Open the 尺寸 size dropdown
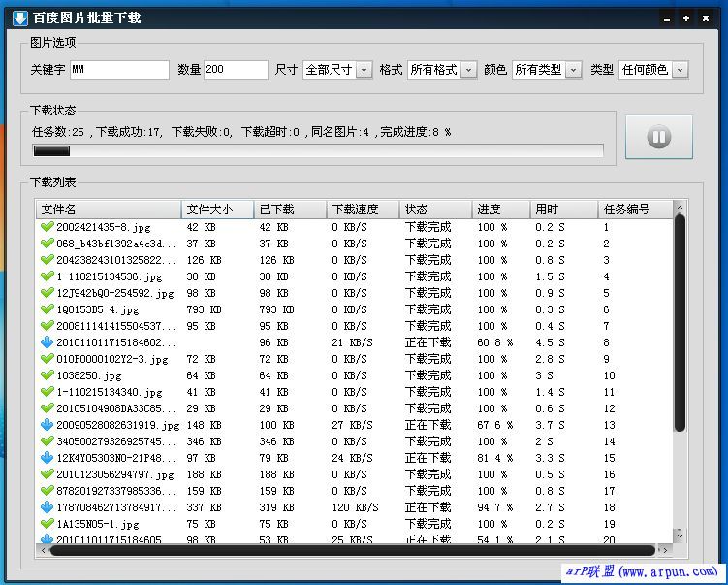 336,70
